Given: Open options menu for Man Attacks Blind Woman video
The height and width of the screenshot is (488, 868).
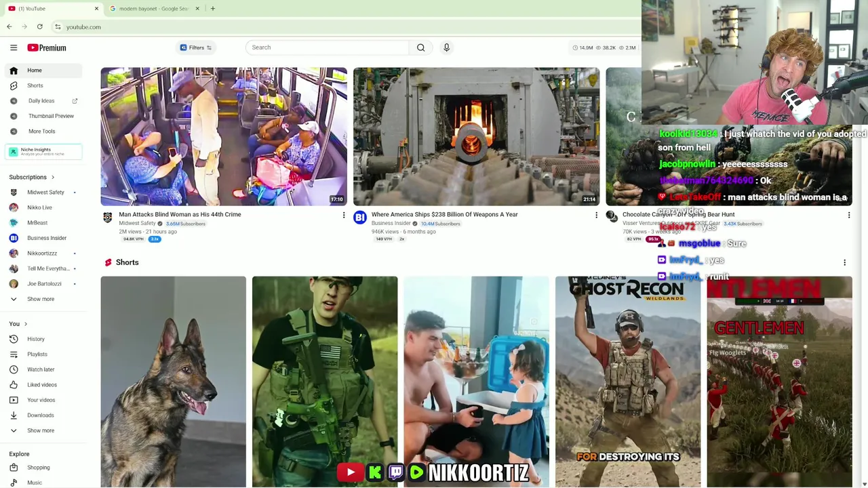Looking at the screenshot, I should point(344,216).
